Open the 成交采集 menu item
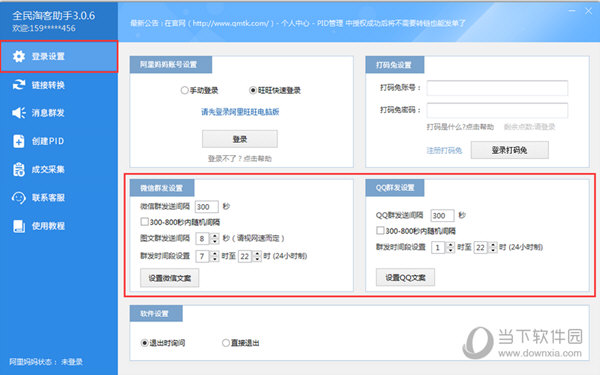The image size is (600, 375). (x=59, y=170)
